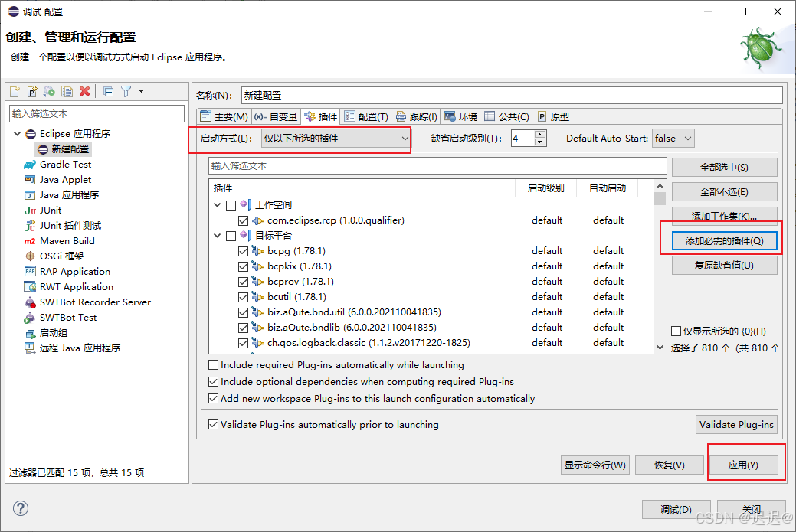This screenshot has height=532, width=796.
Task: Switch to the 环境 tab
Action: point(461,116)
